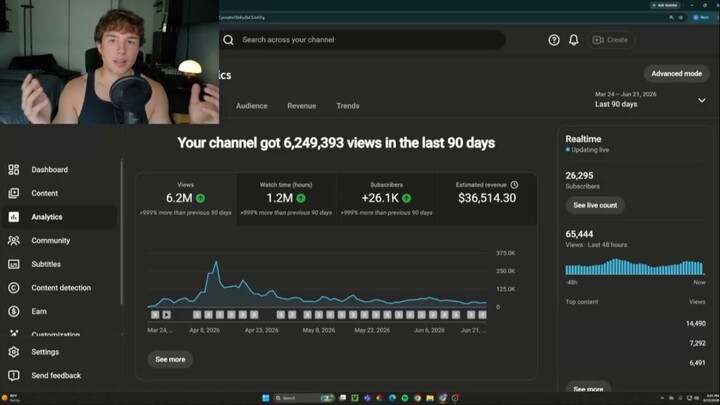The width and height of the screenshot is (720, 405).
Task: Click See more under Top content
Action: (x=588, y=388)
